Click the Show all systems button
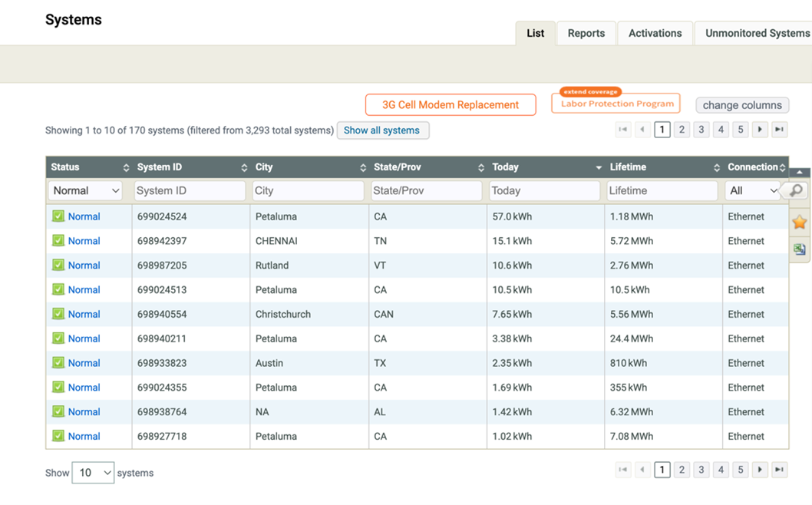The width and height of the screenshot is (812, 505). click(x=382, y=130)
